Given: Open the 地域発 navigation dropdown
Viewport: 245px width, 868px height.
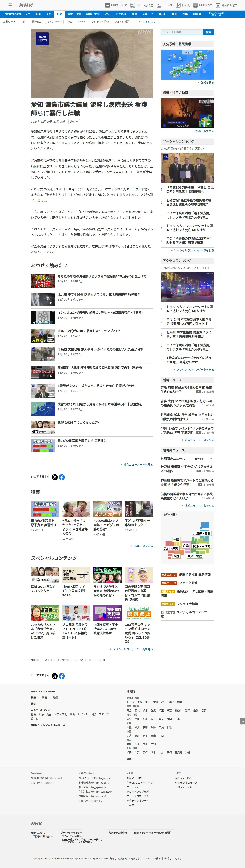Looking at the screenshot, I should click(x=198, y=14).
